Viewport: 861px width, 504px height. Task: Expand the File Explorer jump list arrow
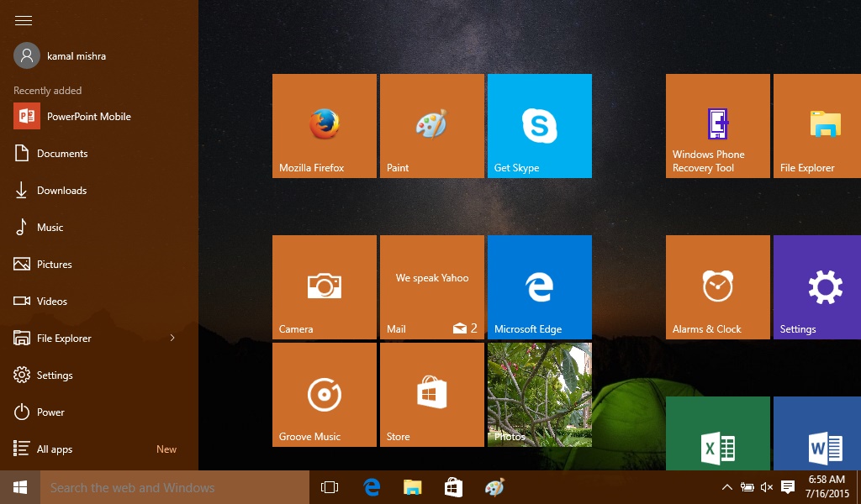click(172, 338)
